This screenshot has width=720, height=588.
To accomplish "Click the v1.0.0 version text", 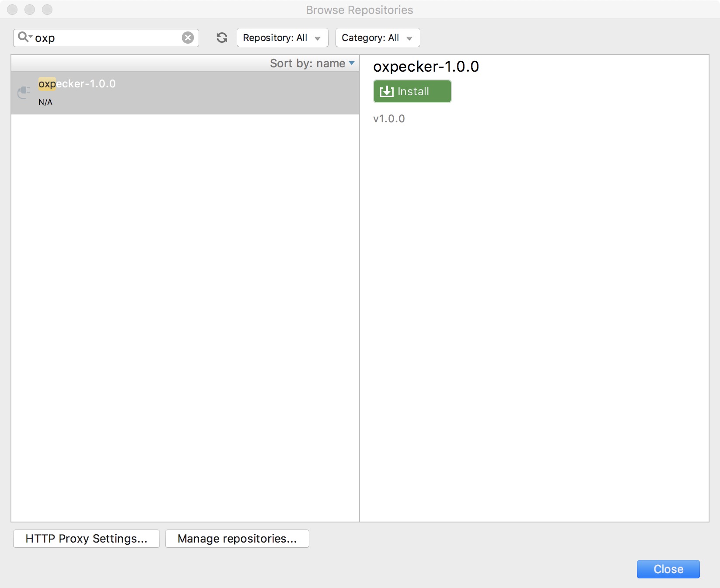I will pos(389,119).
